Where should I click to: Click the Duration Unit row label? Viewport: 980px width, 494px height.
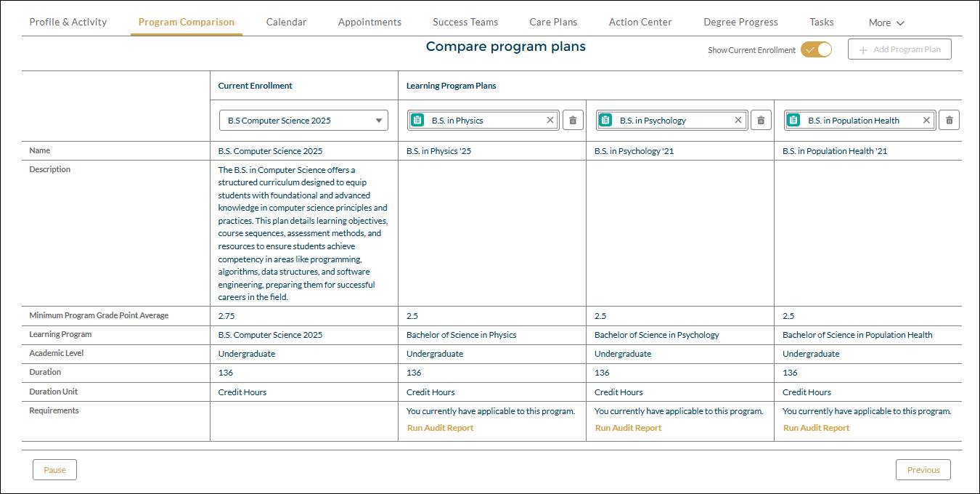[53, 392]
